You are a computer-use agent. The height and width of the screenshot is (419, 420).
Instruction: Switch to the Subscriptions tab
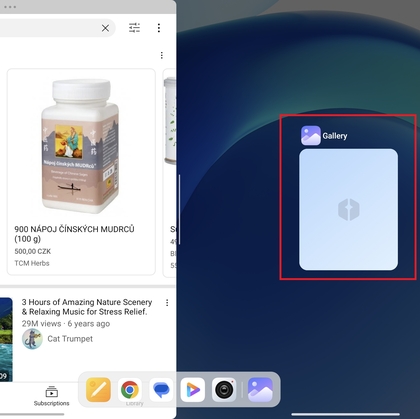pos(51,396)
